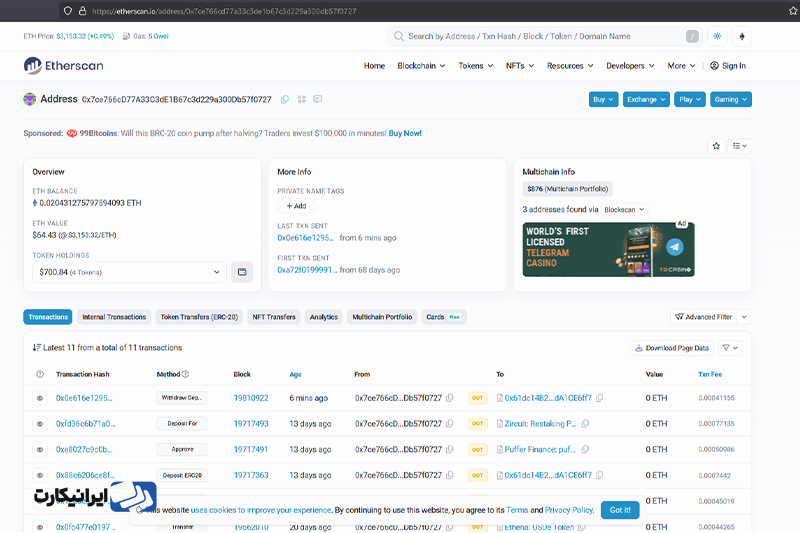Open the More menu
The height and width of the screenshot is (533, 800).
click(681, 66)
